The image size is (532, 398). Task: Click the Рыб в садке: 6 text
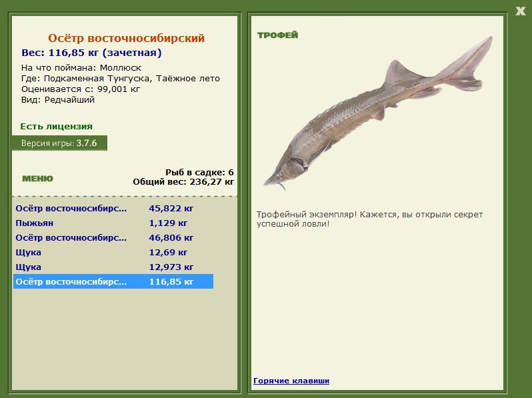199,173
